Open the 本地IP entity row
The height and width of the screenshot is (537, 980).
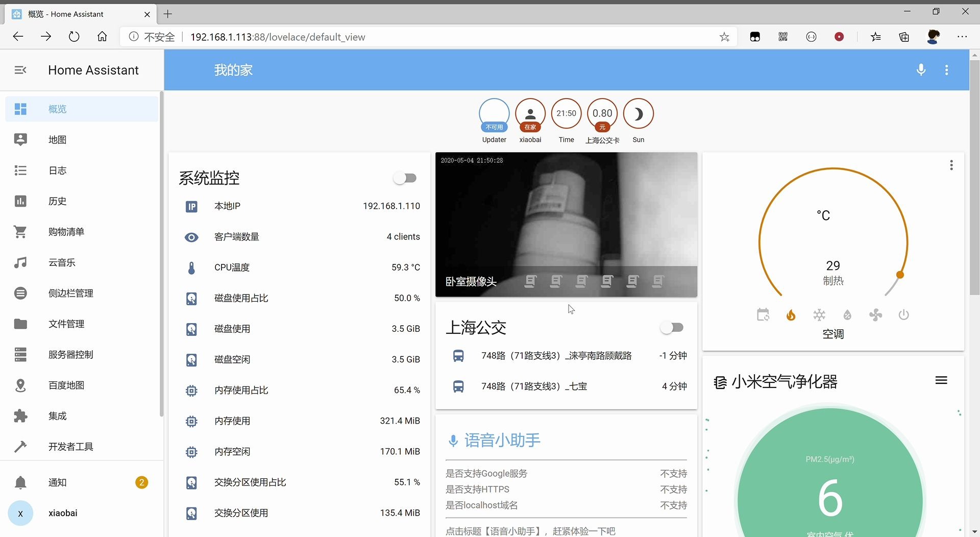point(300,206)
